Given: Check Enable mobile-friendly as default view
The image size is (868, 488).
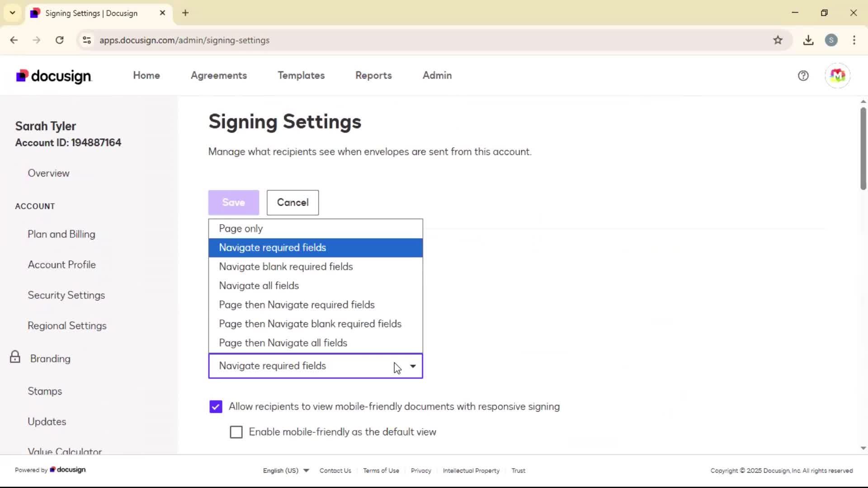Looking at the screenshot, I should coord(236,432).
